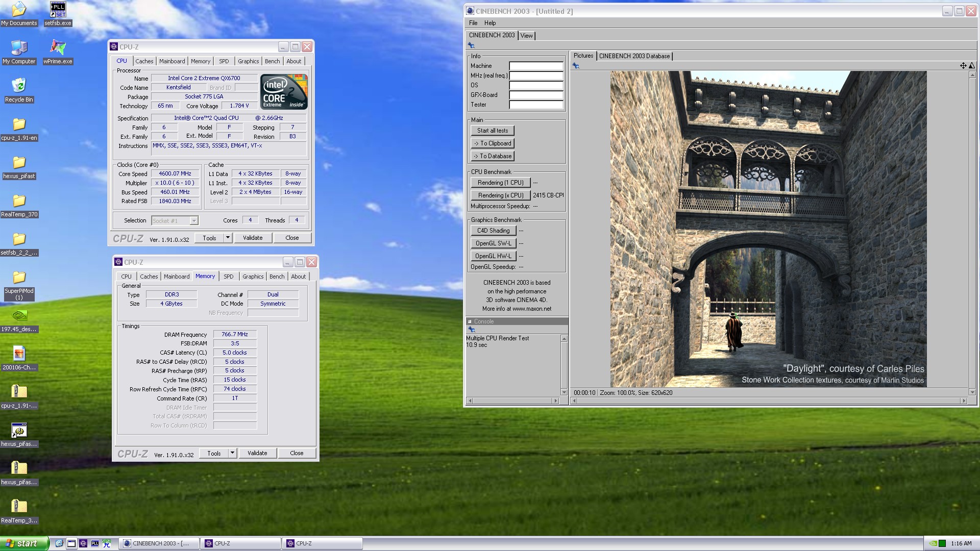Click Validate in upper CPU-Z window

[x=253, y=238]
